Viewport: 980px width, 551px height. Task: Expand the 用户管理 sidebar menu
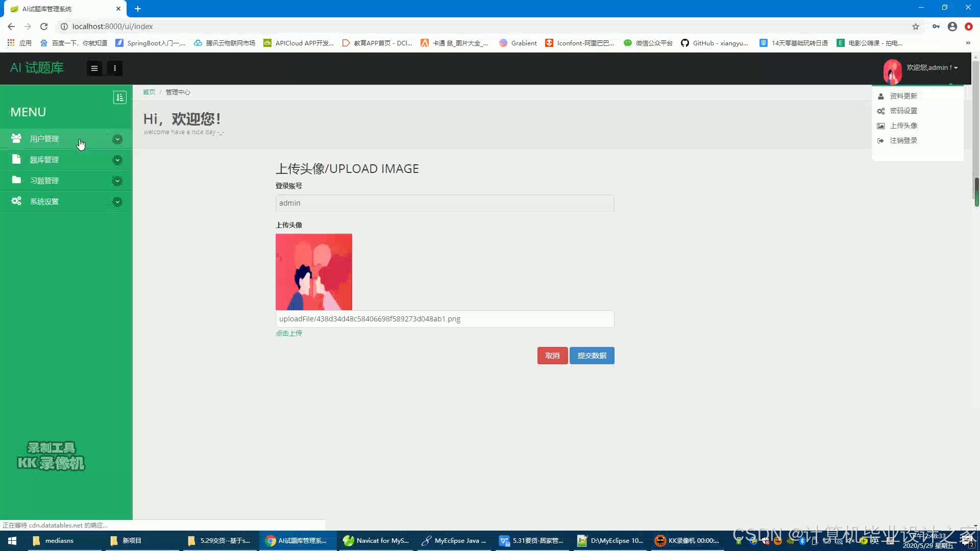point(44,139)
